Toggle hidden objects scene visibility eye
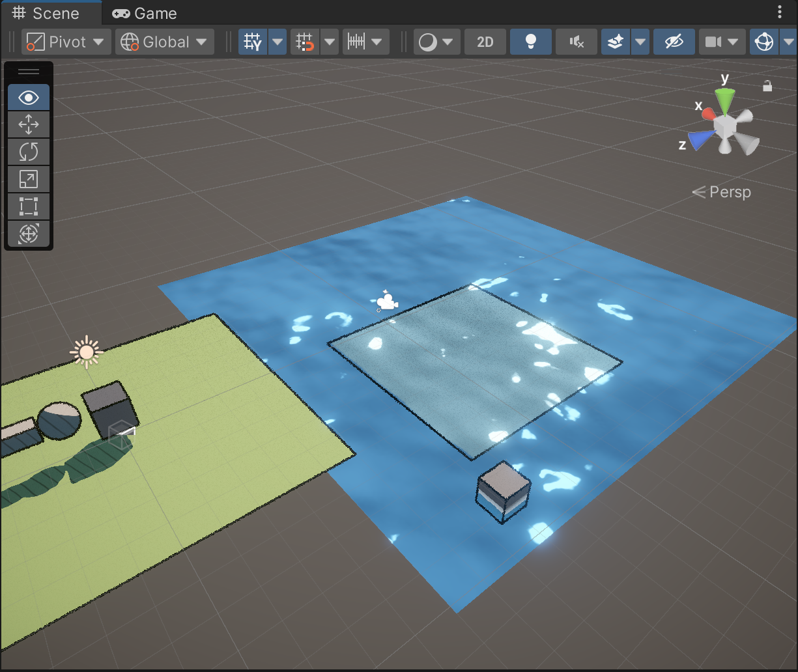This screenshot has width=798, height=672. [x=674, y=42]
